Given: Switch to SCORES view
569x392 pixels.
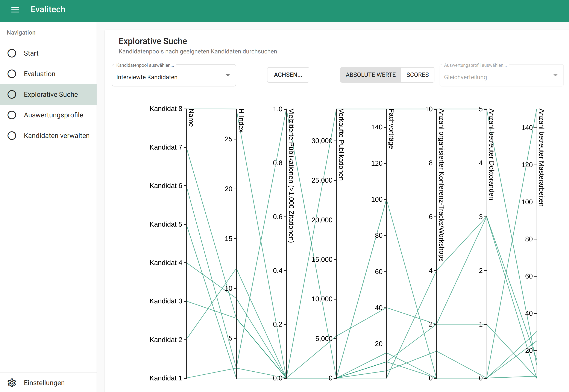Looking at the screenshot, I should coord(418,75).
